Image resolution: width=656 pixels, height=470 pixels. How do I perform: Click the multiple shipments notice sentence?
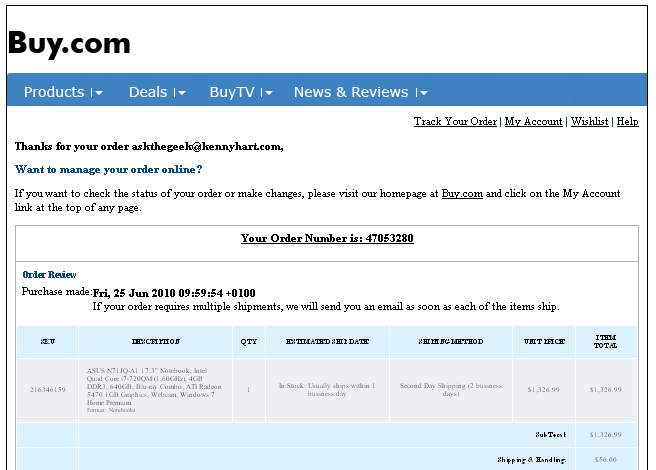click(x=326, y=307)
